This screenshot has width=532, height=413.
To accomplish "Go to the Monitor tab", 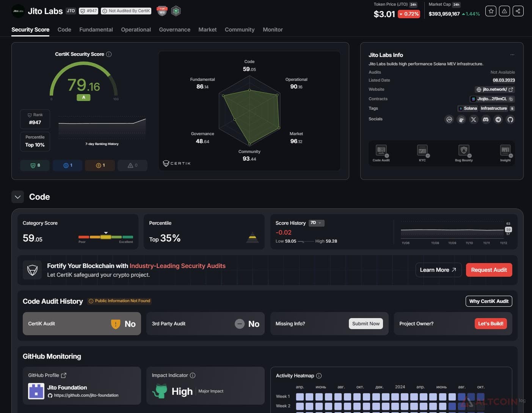I will pos(273,30).
